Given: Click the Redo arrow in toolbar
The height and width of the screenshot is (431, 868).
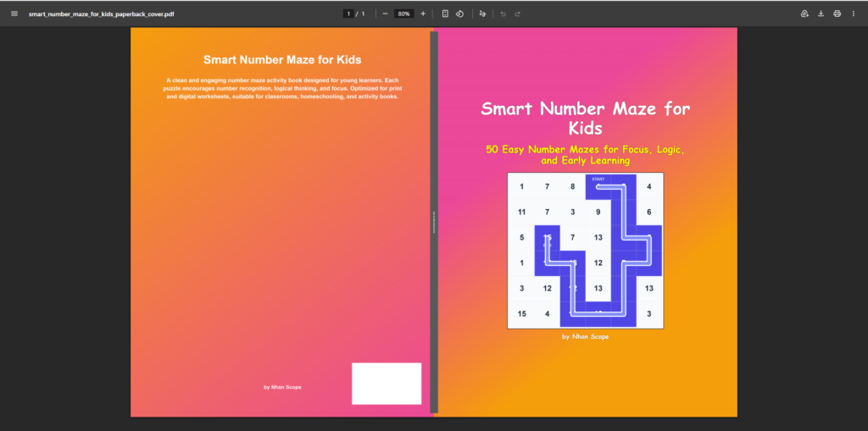Looking at the screenshot, I should coord(517,14).
